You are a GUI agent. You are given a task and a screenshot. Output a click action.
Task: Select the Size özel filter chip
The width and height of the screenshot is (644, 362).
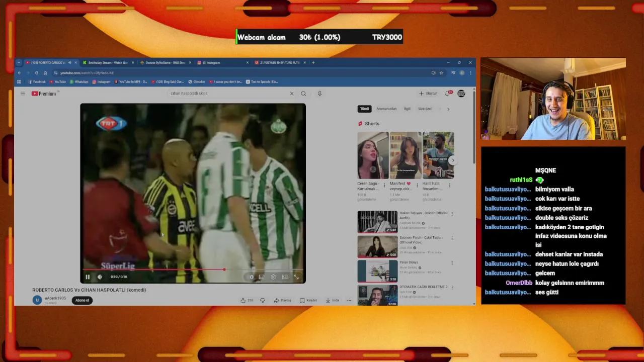[425, 109]
